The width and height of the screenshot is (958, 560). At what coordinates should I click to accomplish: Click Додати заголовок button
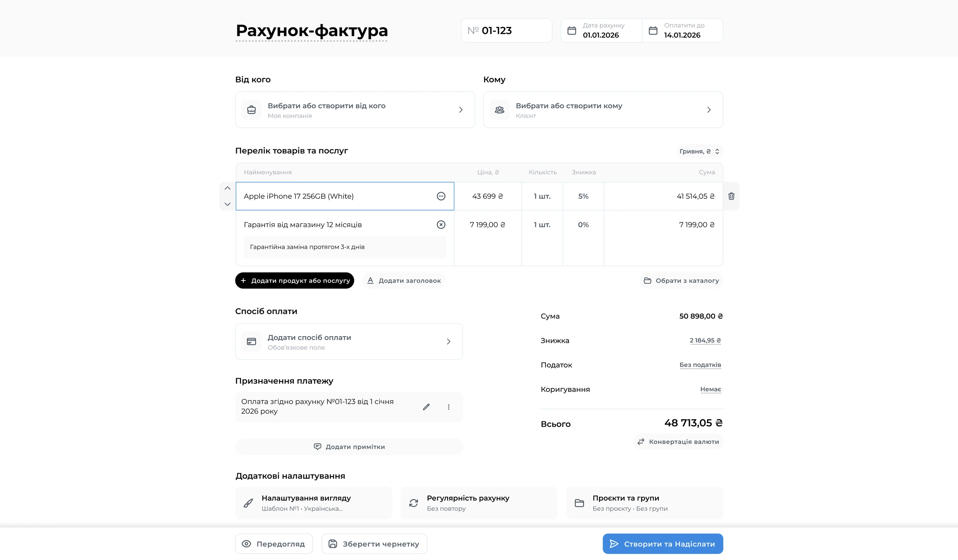(x=404, y=280)
